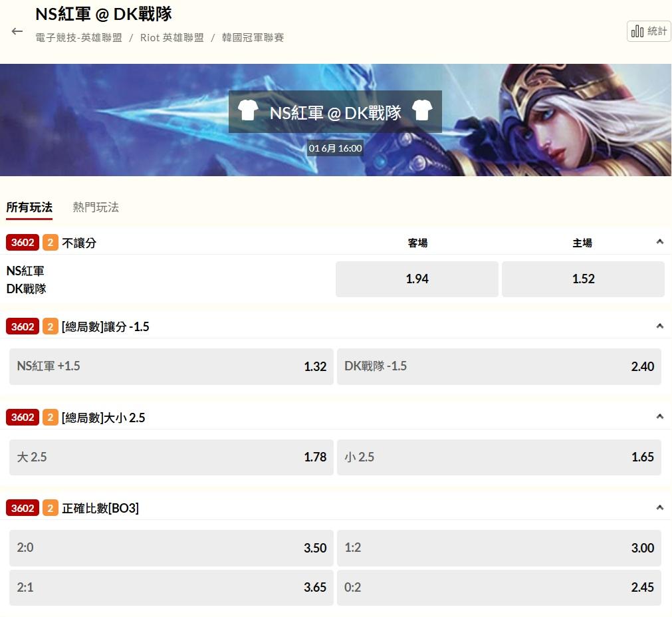Select correct score 2:0 at 3.50
The image size is (672, 617).
click(x=171, y=548)
